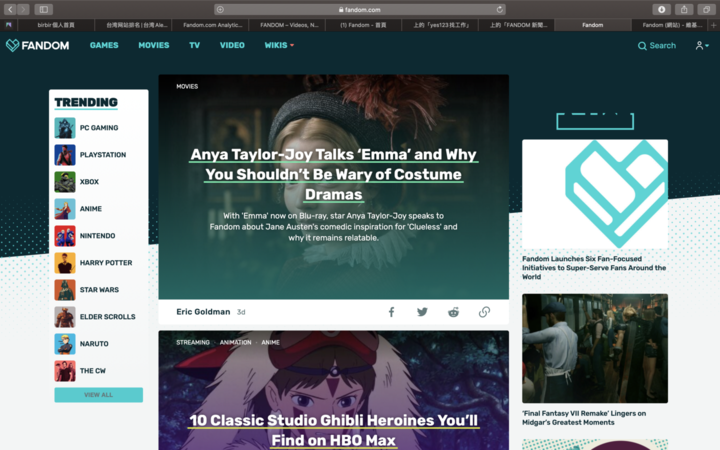720x450 pixels.
Task: Click the ANIME tag on Ghibli article
Action: 270,343
